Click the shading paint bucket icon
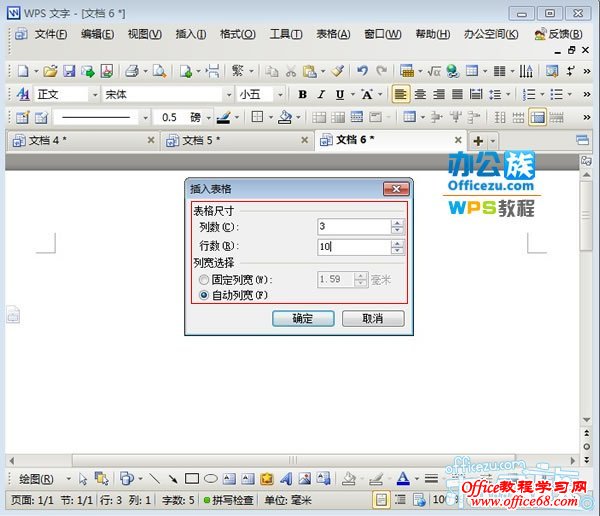Screen dimensions: 600x516 pos(285,117)
